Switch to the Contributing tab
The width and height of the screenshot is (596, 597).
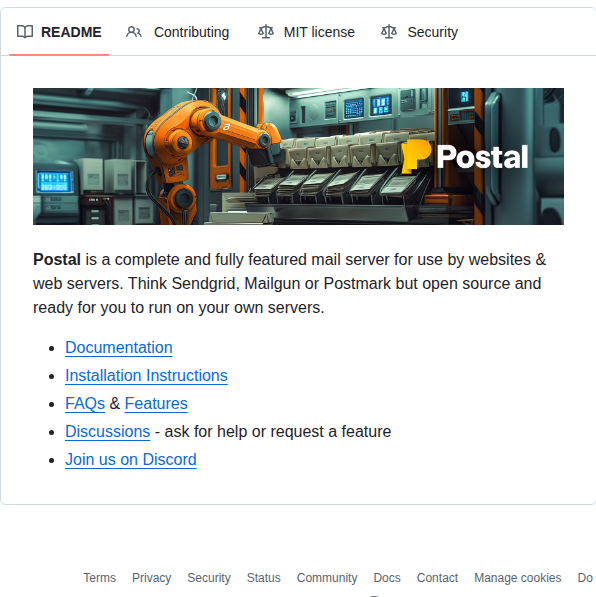coord(177,32)
